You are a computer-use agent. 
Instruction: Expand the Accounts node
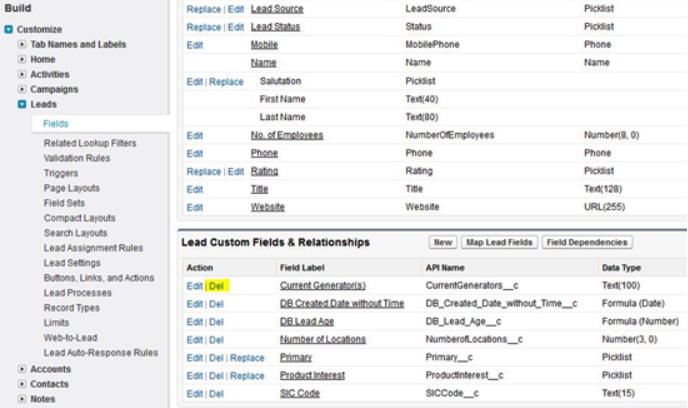point(22,369)
